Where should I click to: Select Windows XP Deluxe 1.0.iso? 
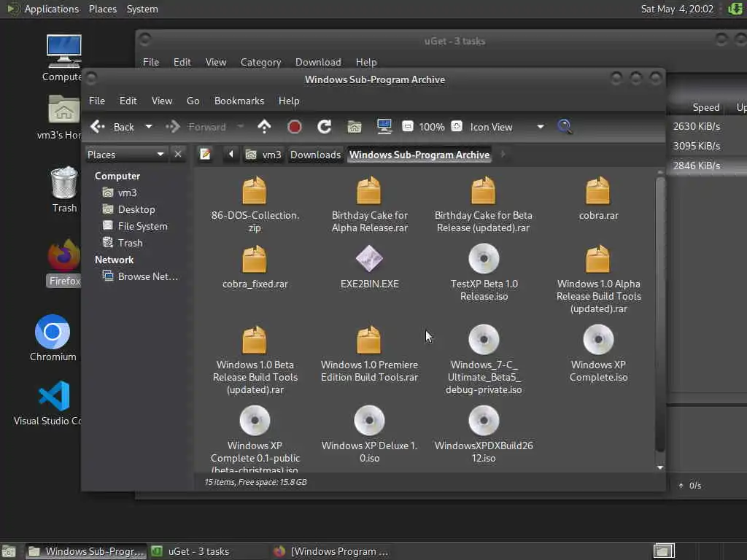coord(370,435)
